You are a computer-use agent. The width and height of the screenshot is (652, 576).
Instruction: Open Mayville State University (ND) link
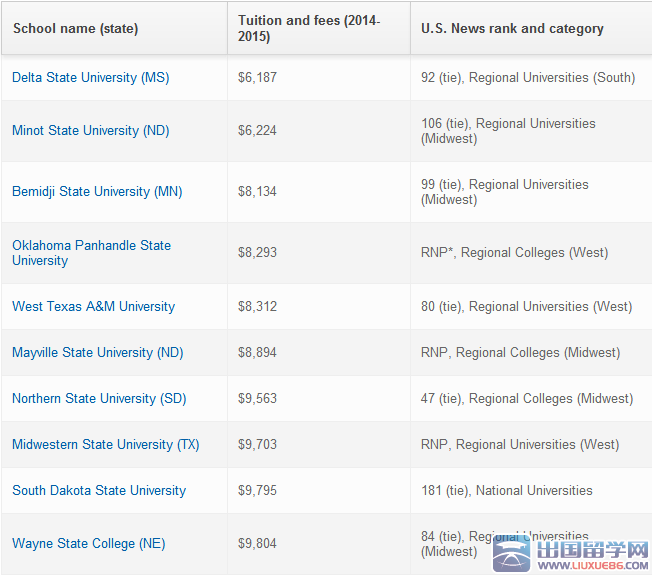tap(97, 352)
